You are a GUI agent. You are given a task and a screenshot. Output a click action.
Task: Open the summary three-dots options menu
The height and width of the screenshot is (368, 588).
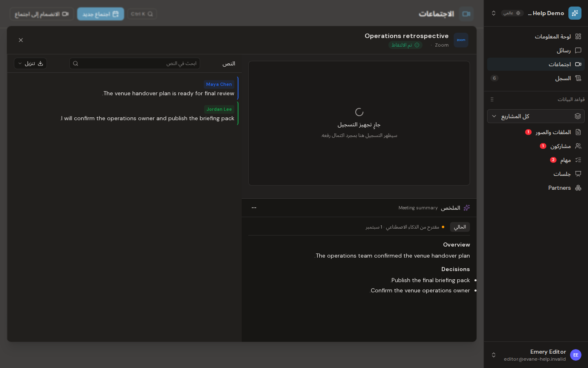point(254,208)
